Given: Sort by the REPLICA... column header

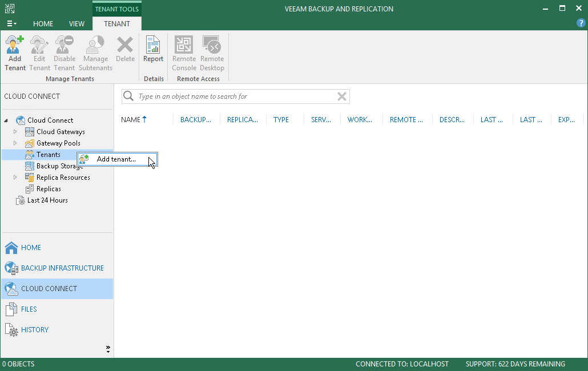Looking at the screenshot, I should 242,119.
